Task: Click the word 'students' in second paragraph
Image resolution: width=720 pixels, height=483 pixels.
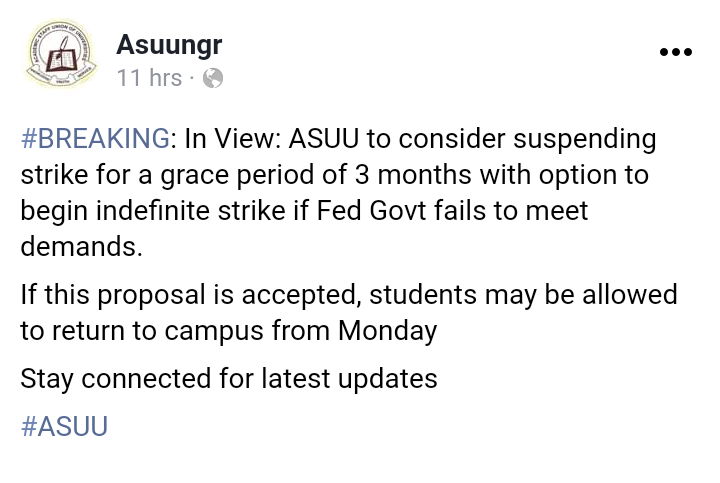Action: (x=423, y=294)
